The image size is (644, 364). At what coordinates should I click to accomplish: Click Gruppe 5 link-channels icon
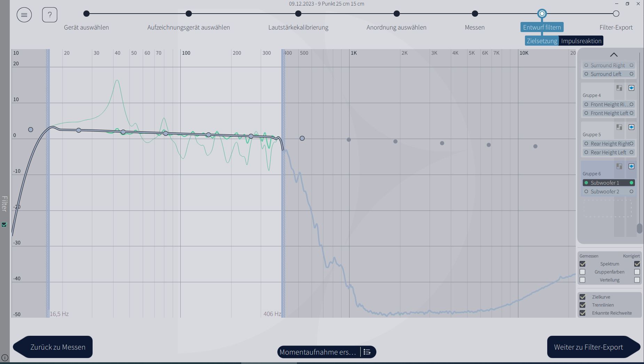619,127
